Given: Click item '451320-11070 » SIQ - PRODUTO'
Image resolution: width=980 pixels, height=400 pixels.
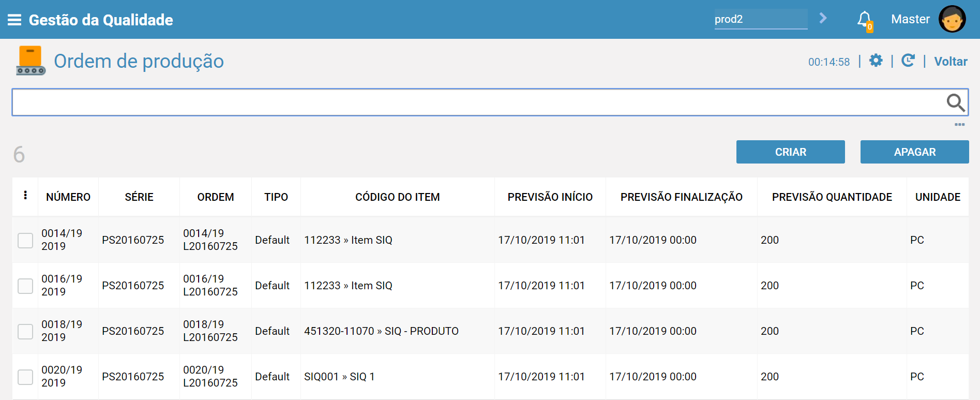Looking at the screenshot, I should pos(381,331).
